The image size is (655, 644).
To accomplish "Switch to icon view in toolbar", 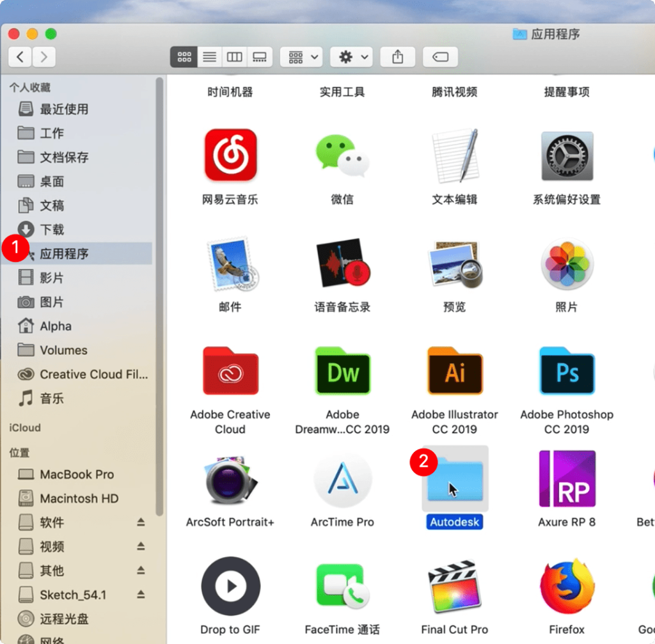I will click(x=184, y=57).
